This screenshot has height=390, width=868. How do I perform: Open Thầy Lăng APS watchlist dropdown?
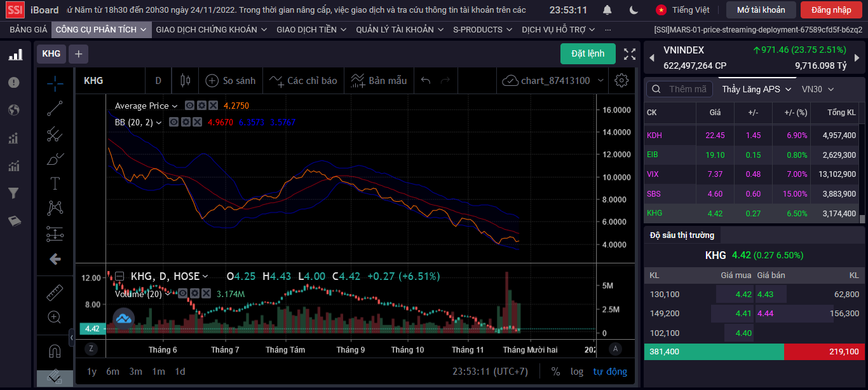[757, 89]
